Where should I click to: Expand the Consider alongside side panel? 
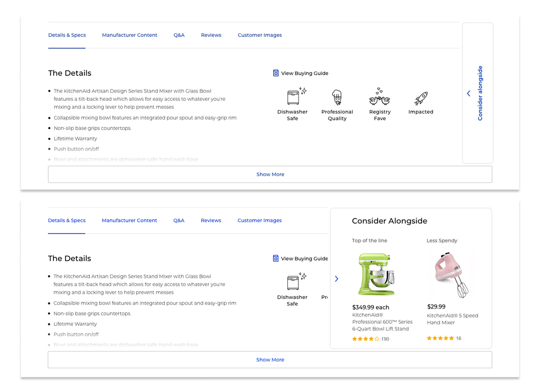(x=468, y=93)
